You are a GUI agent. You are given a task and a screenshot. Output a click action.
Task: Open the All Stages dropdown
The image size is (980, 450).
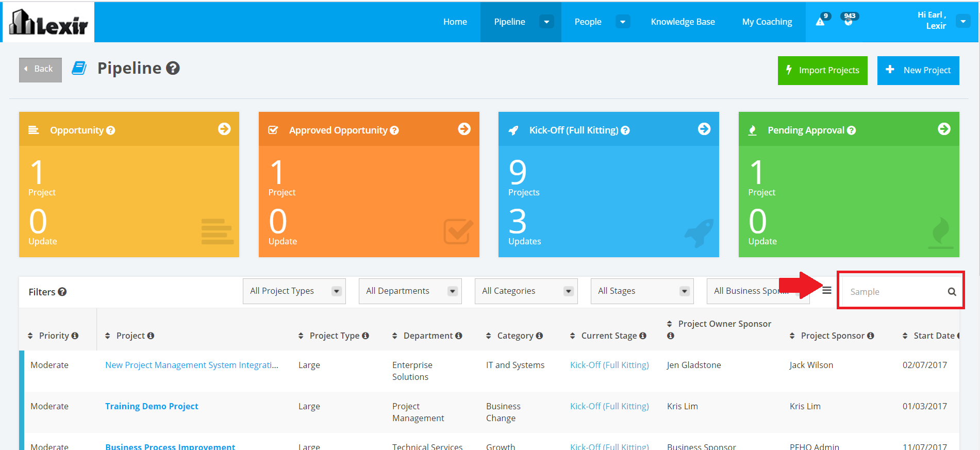tap(642, 291)
